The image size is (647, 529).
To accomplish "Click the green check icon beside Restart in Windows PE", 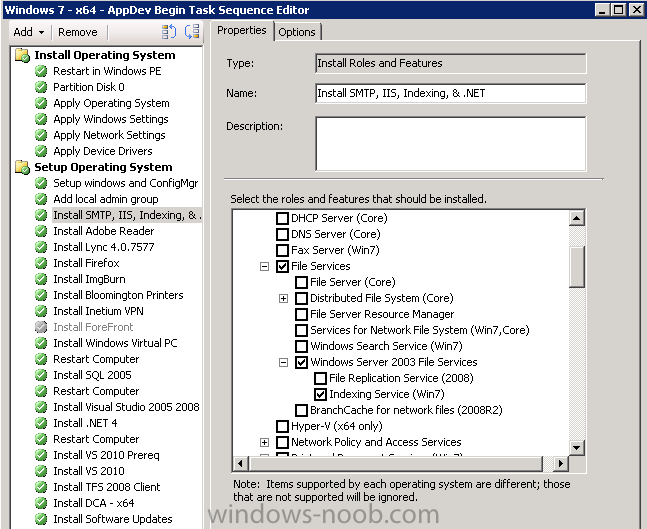I will point(41,71).
